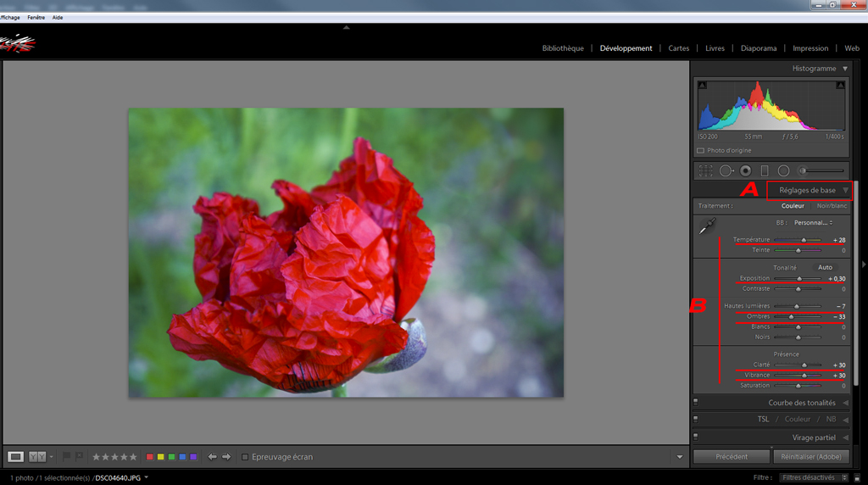Select the Radial filter tool
Screen dimensions: 868x485
tap(784, 171)
